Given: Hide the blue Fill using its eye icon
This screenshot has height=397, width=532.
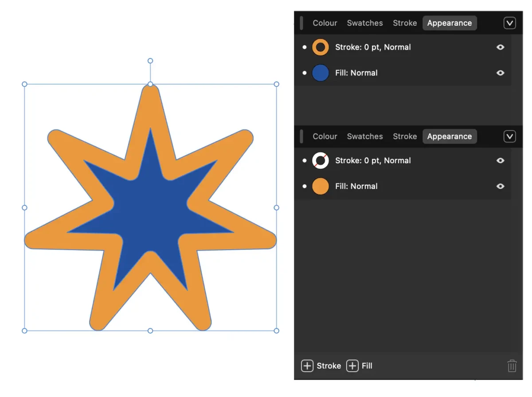Looking at the screenshot, I should [x=501, y=73].
